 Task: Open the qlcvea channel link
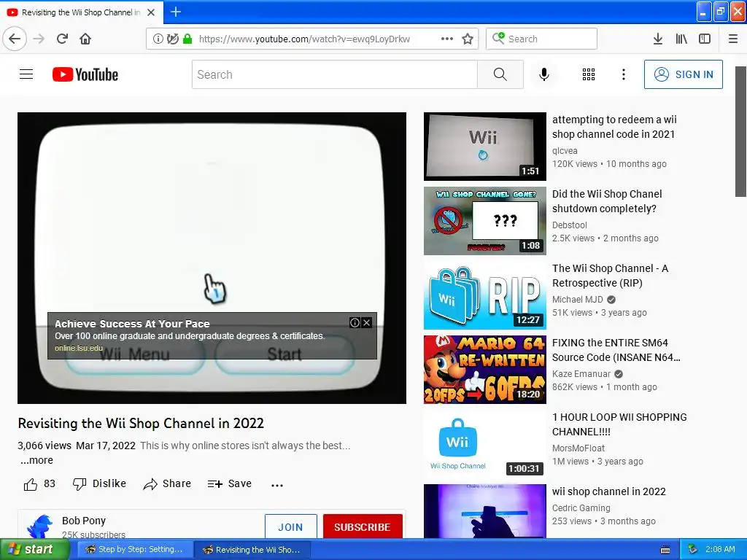coord(565,151)
